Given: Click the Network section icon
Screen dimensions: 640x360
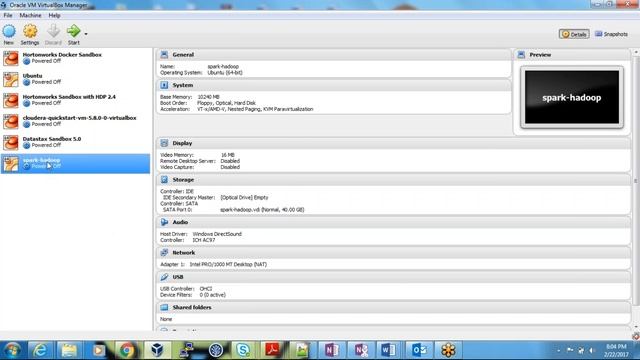Looking at the screenshot, I should click(164, 253).
